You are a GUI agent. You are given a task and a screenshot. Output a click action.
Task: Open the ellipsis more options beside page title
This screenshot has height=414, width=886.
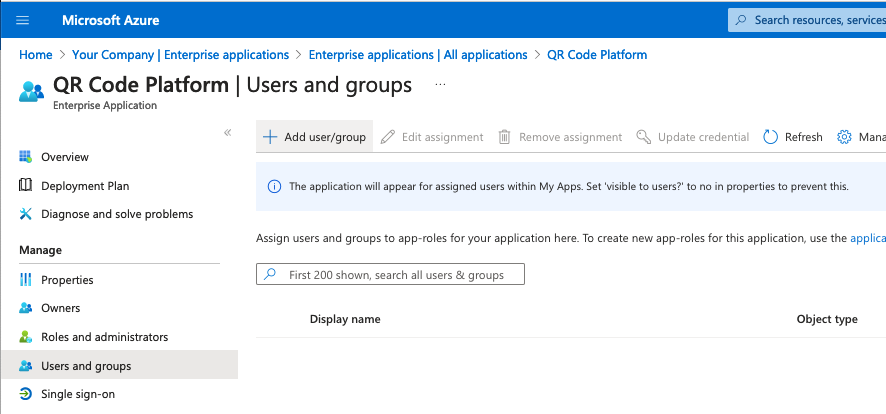[x=440, y=85]
